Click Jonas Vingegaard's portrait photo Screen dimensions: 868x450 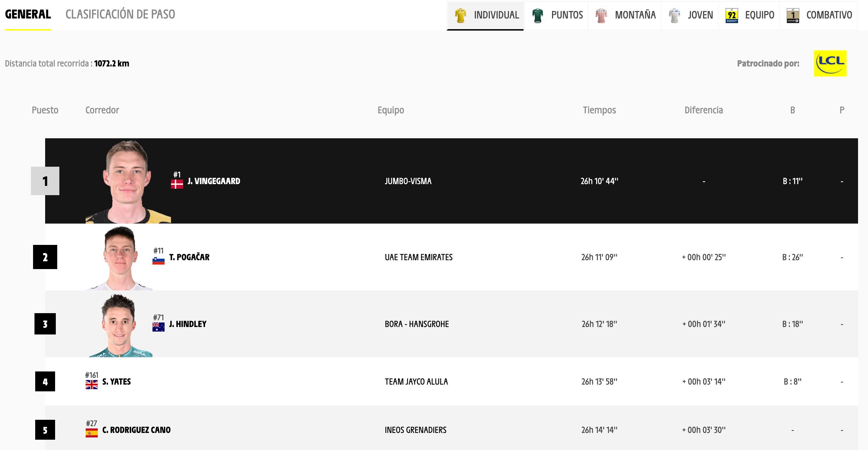(128, 181)
